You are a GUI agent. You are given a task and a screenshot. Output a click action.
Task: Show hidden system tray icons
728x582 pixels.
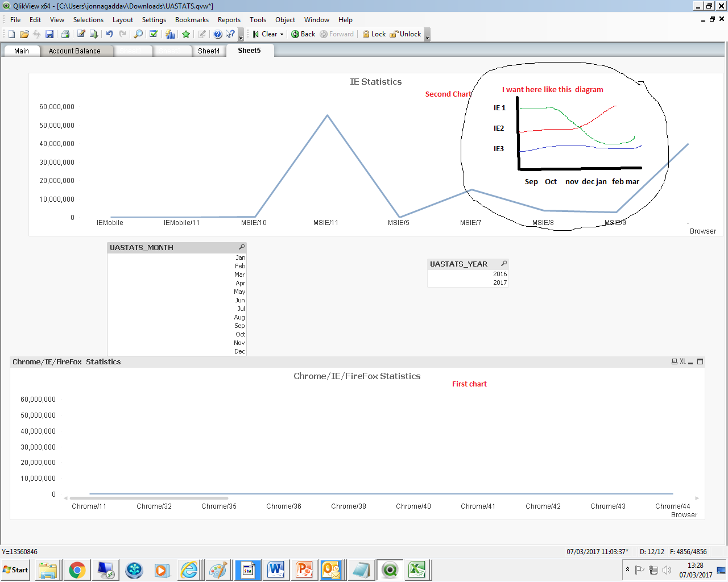pyautogui.click(x=627, y=569)
